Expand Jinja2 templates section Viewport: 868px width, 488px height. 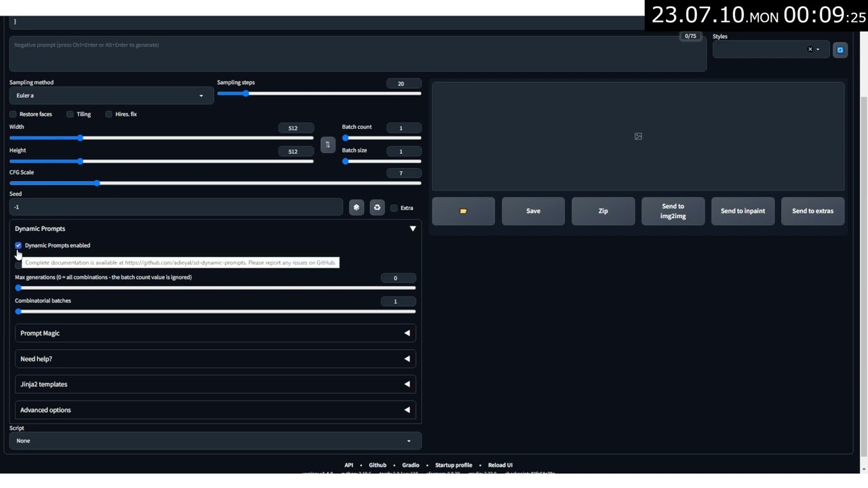click(215, 384)
